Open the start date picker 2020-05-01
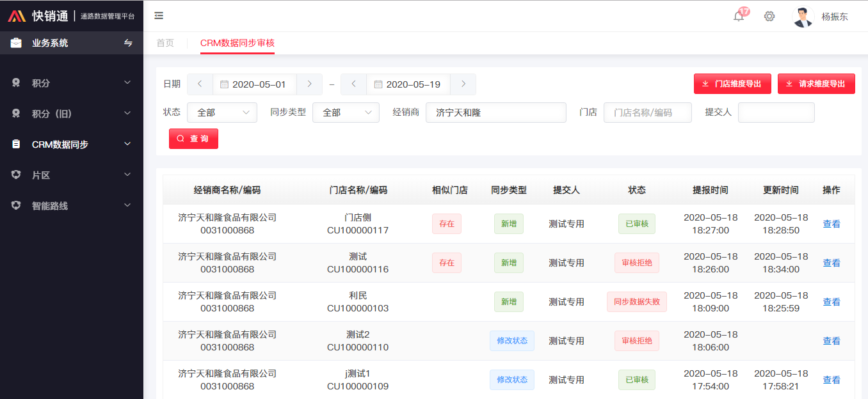Screen dimensions: 868x399 [255, 84]
